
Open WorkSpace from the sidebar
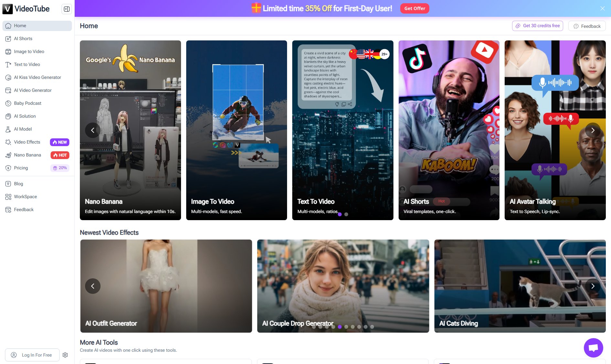(x=26, y=197)
